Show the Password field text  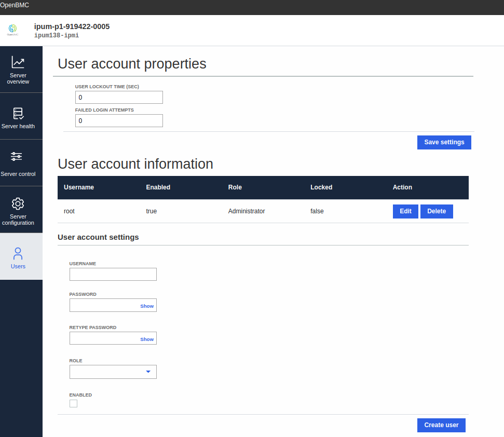click(x=147, y=306)
